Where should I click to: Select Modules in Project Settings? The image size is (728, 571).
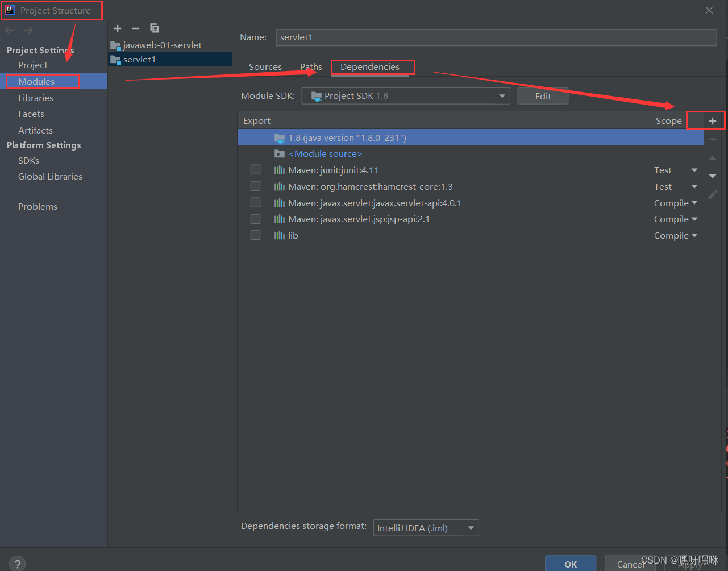[36, 81]
